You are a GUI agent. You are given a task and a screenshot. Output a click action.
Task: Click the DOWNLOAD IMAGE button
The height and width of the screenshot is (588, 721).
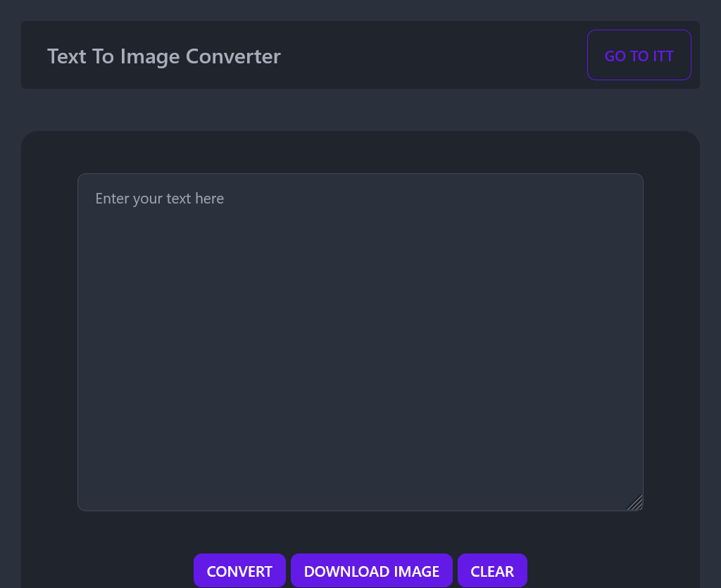[372, 570]
